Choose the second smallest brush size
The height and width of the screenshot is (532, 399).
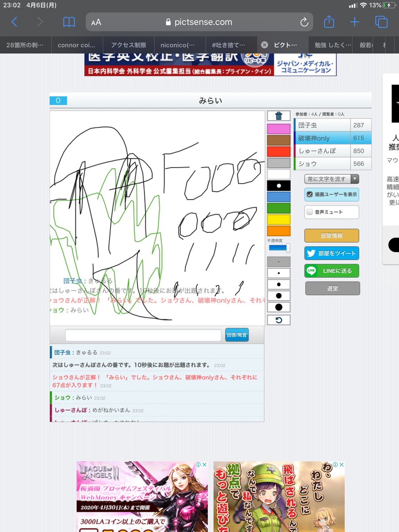[x=278, y=273]
